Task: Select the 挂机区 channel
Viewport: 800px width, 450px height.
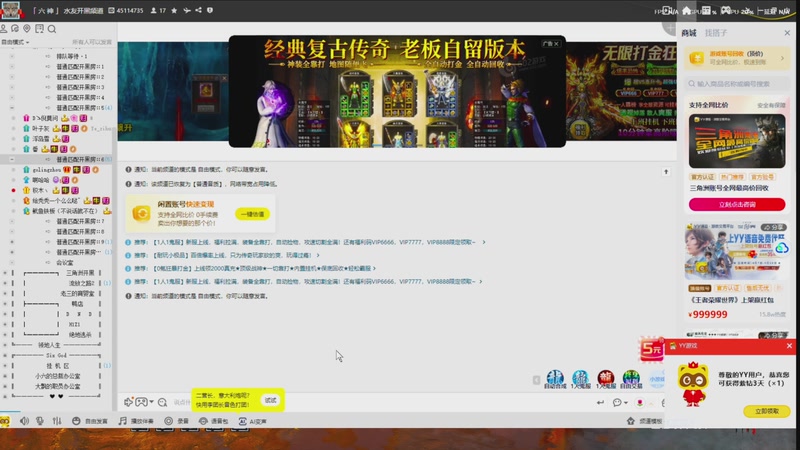Action: click(58, 365)
